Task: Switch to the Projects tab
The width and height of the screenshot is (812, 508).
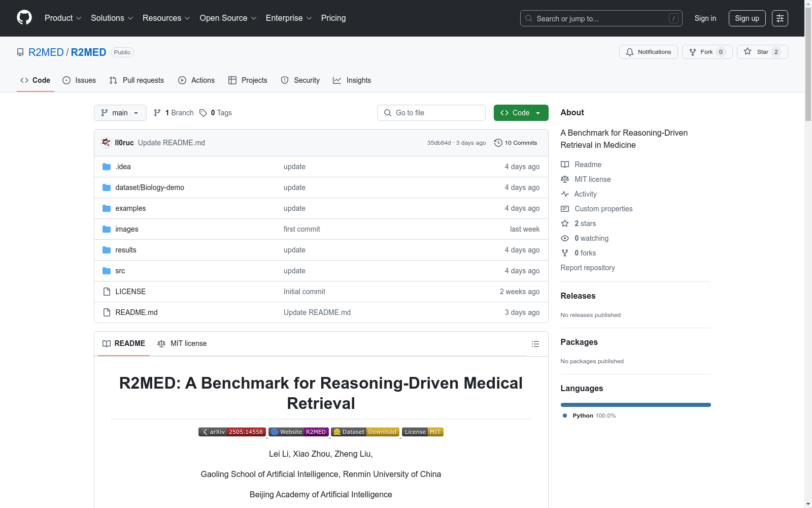Action: 248,80
